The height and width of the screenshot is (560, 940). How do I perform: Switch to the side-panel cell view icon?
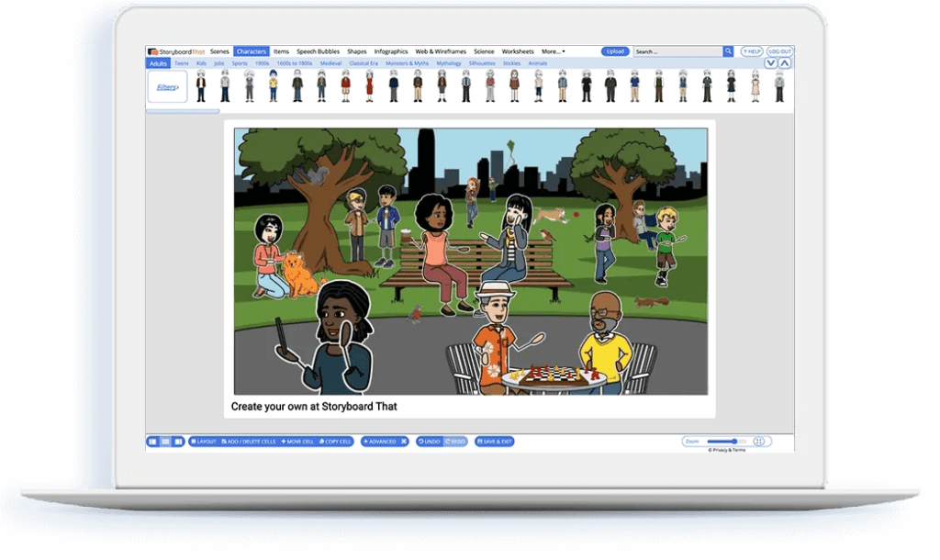[x=178, y=442]
